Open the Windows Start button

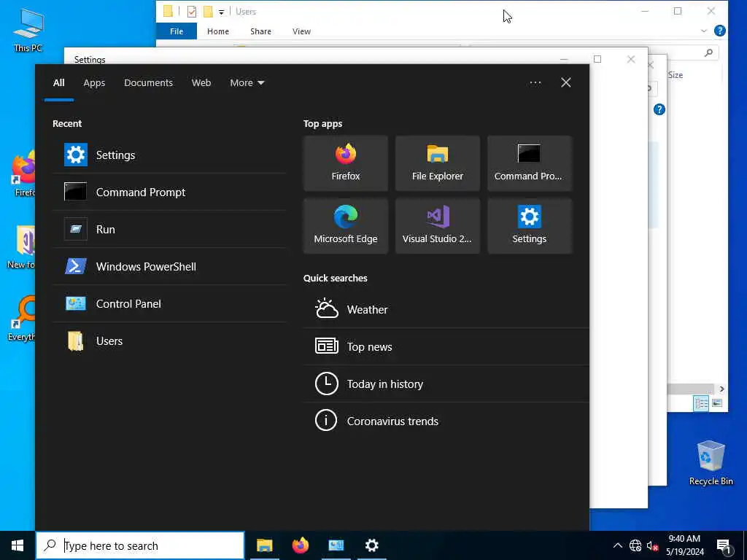click(18, 545)
